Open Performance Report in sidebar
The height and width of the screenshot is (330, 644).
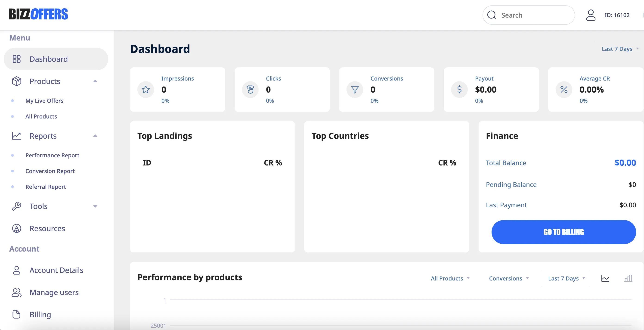tap(52, 155)
